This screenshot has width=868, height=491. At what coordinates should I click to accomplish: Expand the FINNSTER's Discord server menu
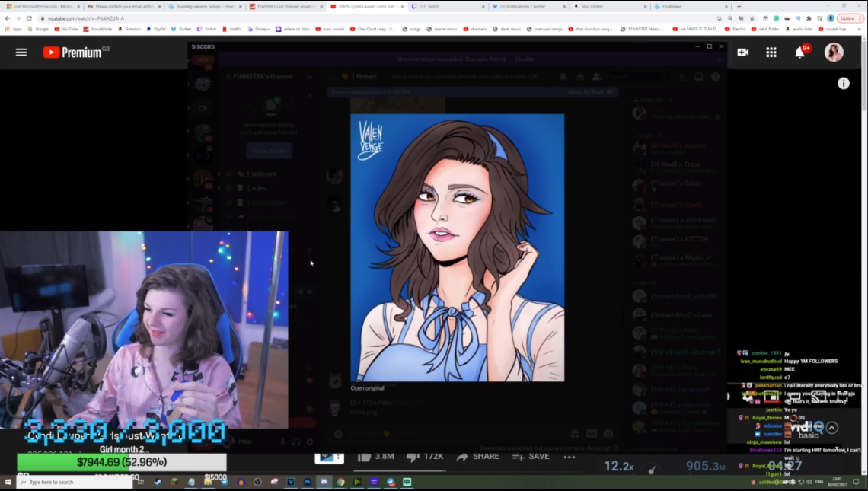tap(309, 77)
